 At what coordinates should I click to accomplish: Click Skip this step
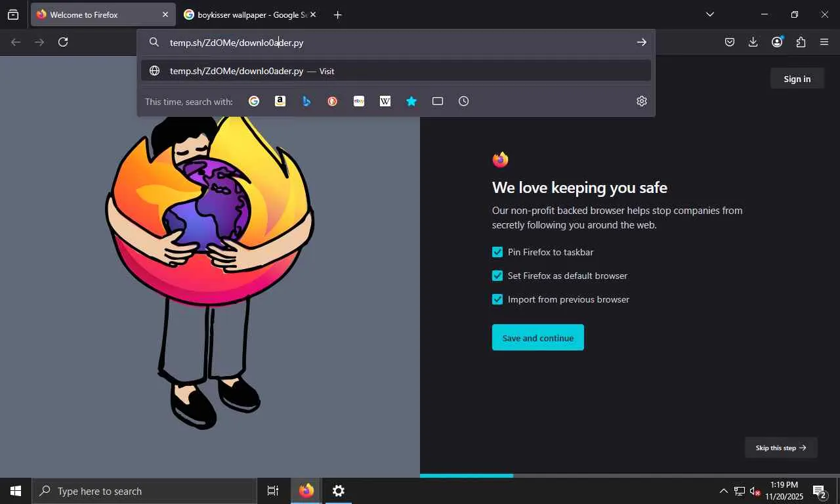click(781, 448)
